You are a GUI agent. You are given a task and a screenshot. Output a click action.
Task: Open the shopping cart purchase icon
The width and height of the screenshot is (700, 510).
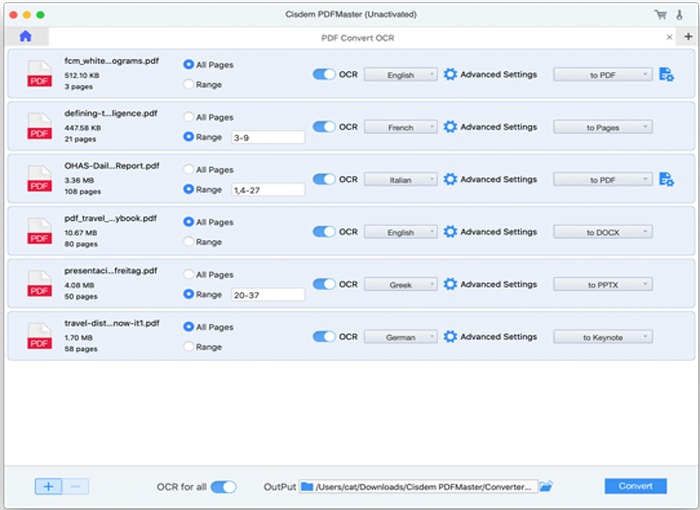[x=660, y=15]
